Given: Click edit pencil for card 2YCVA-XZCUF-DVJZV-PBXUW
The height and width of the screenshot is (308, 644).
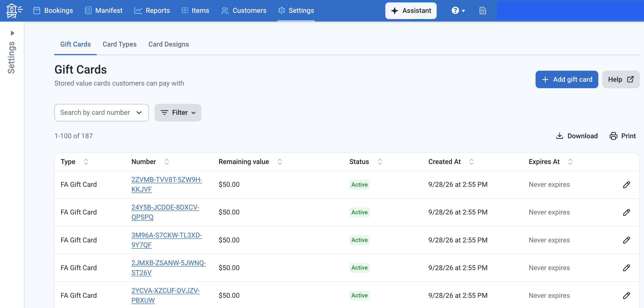Looking at the screenshot, I should [x=626, y=296].
